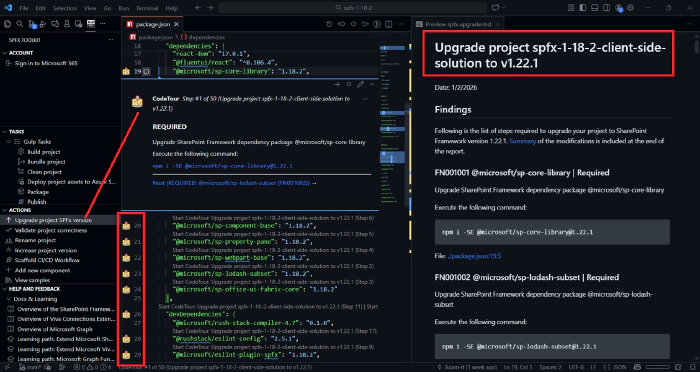Click the command center search box
Screen dimensions: 700x372
pos(353,8)
